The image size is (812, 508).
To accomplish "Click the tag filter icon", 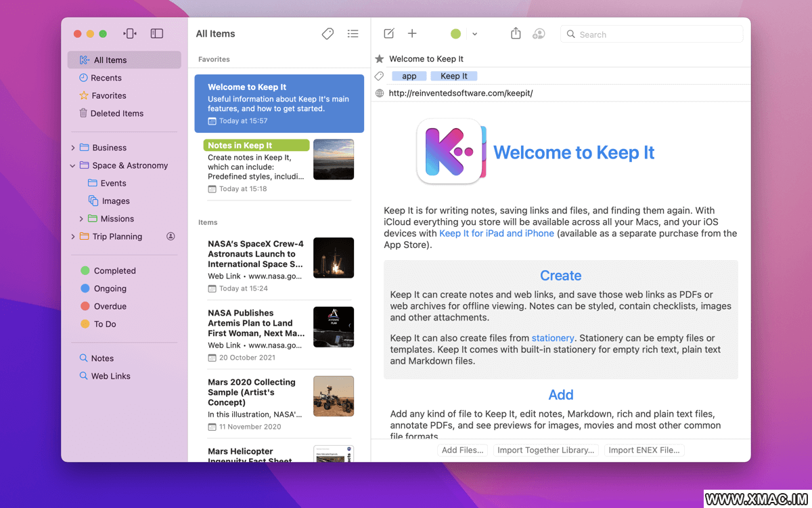I will pos(328,34).
